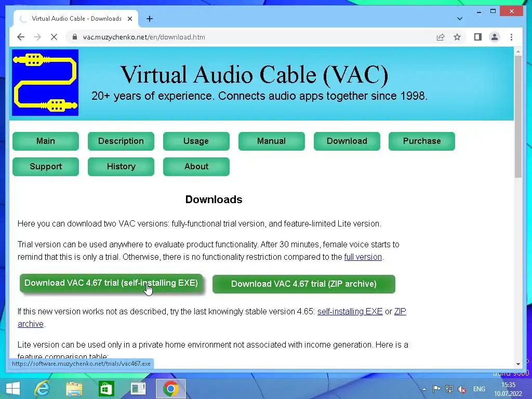Click the address bar URL
This screenshot has height=399, width=532.
pos(144,37)
